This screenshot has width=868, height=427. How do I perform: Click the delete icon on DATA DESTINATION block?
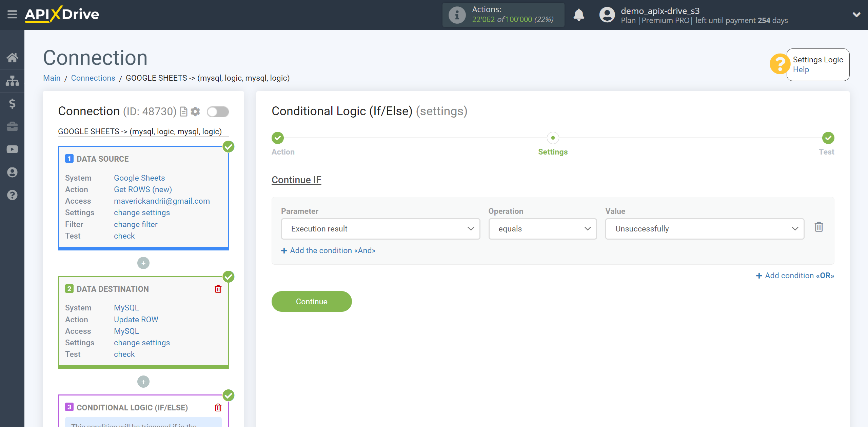tap(219, 289)
